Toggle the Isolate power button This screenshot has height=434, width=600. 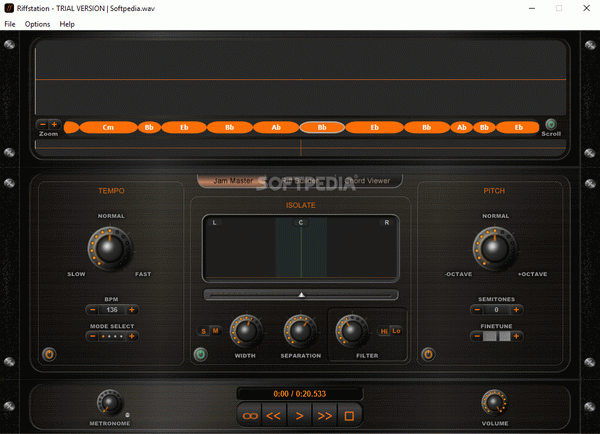point(201,354)
